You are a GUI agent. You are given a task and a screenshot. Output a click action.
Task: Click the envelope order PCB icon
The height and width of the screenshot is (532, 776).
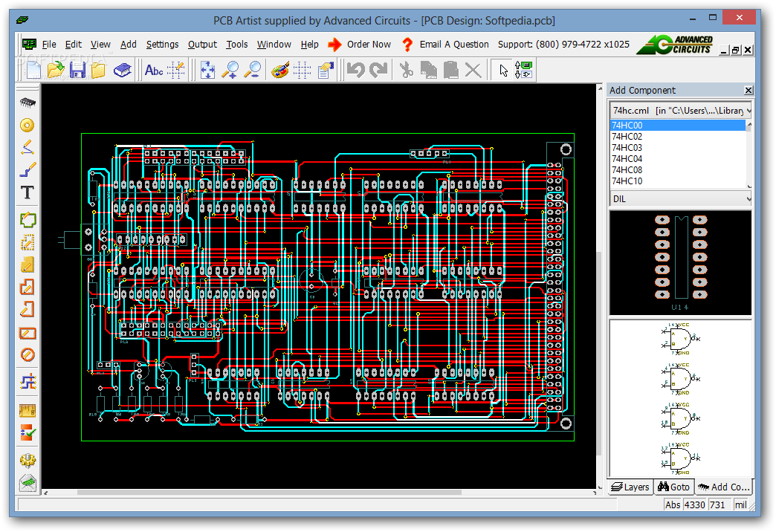tap(28, 483)
